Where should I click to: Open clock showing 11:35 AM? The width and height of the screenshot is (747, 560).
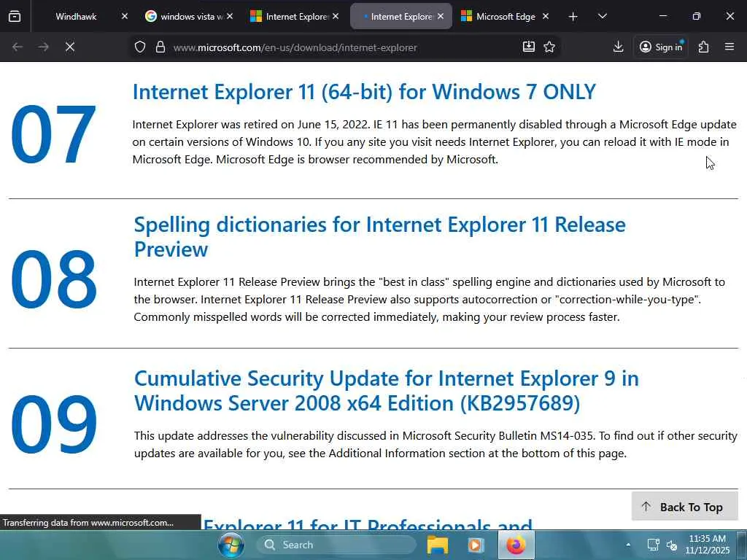(708, 544)
